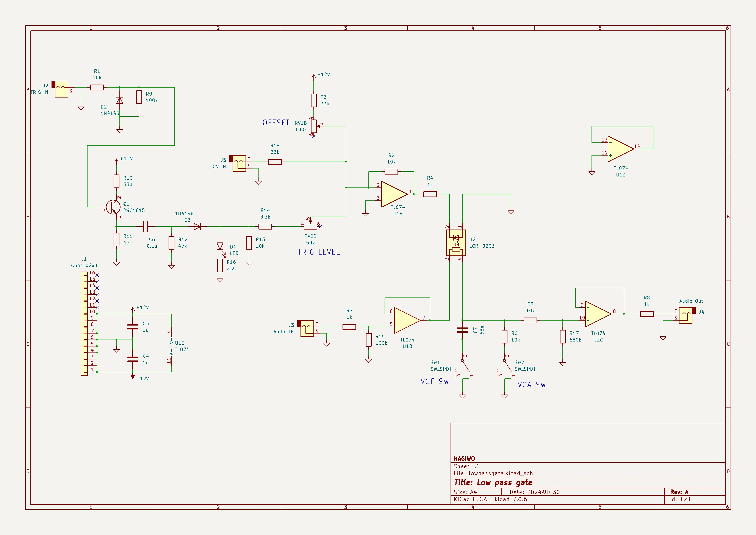Click the U1E TL074 power unit label
Screen dimensions: 756x535
pyautogui.click(x=182, y=346)
